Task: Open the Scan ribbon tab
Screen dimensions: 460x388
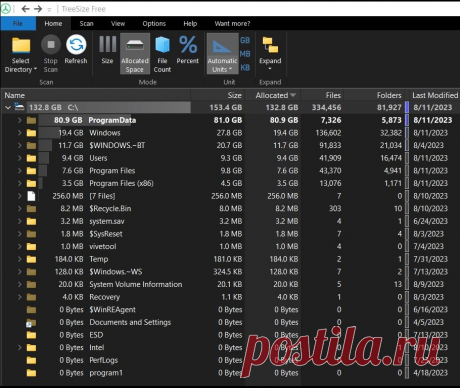Action: click(86, 23)
